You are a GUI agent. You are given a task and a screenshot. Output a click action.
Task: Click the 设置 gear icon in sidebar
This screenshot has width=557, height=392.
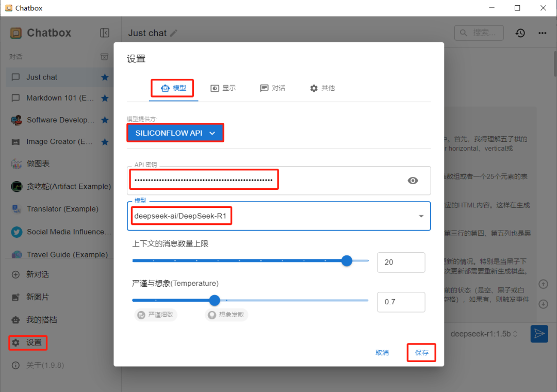(15, 342)
